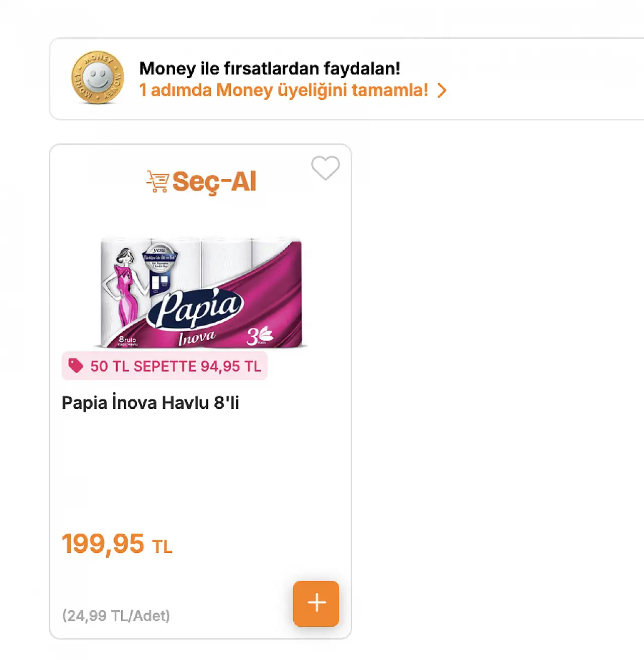644x664 pixels.
Task: Click the pink price tag icon
Action: 76,366
